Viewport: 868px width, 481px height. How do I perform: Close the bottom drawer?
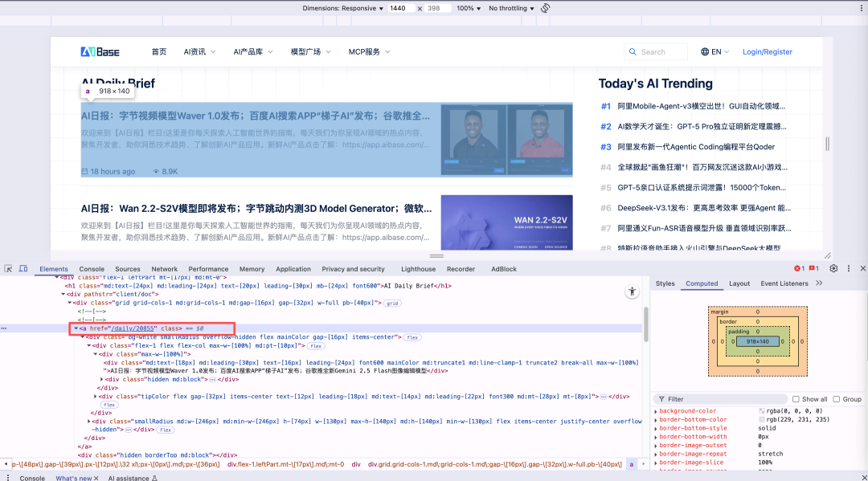pyautogui.click(x=864, y=477)
